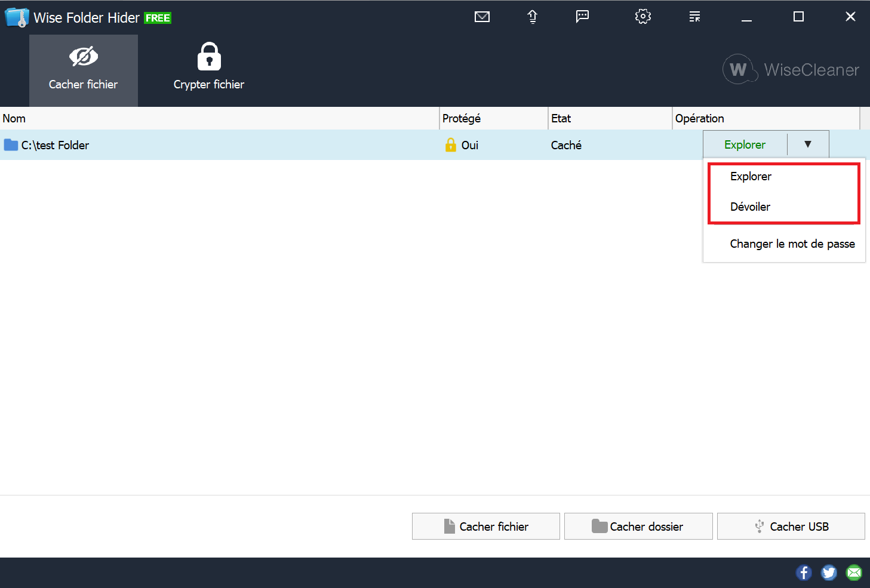Open the Twitter icon in footer

tap(829, 572)
